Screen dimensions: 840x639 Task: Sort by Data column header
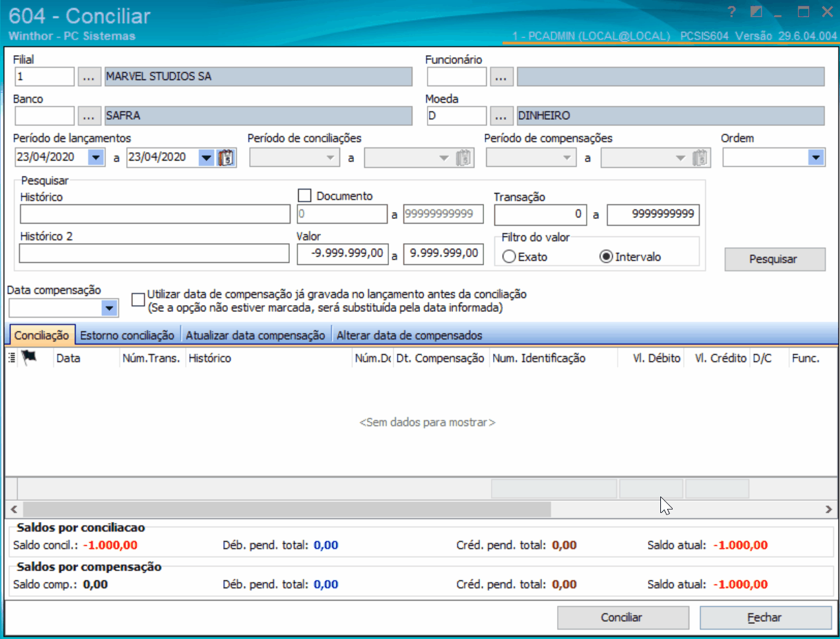86,358
